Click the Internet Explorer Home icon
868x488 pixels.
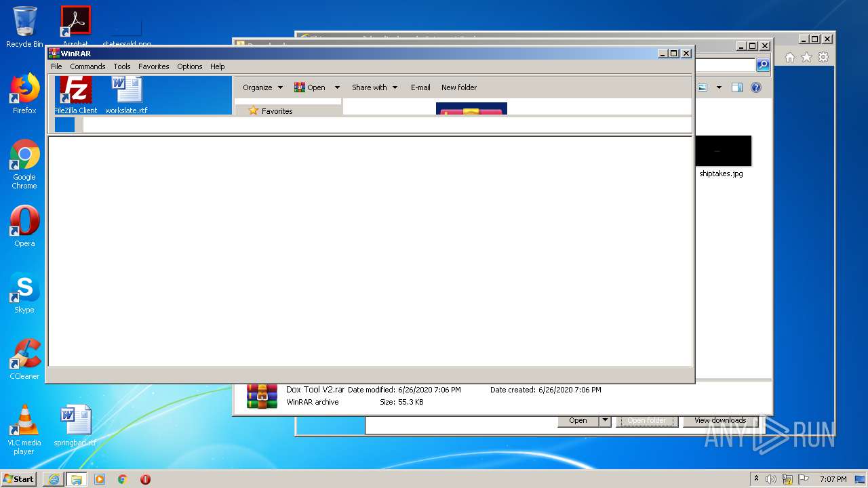coord(790,58)
